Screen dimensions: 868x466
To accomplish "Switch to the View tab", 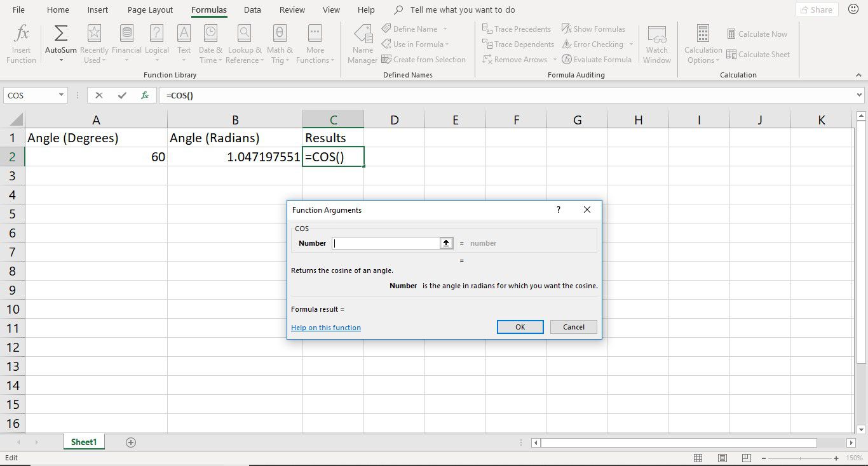I will click(331, 10).
